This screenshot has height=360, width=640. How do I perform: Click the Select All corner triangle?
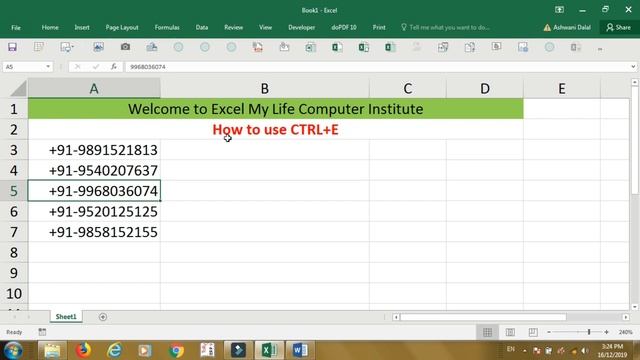17,89
